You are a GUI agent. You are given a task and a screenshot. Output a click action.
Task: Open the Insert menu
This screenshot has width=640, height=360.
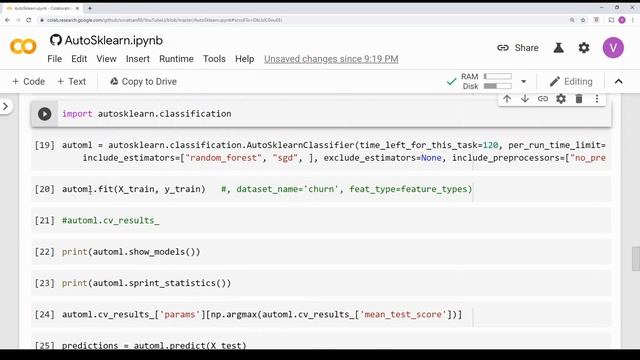coord(138,59)
